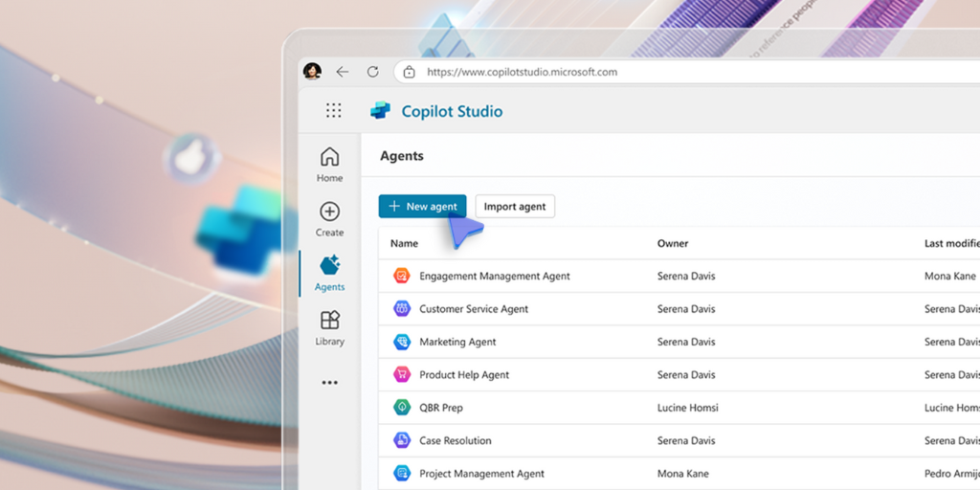Sort agents by the Name column header

[x=404, y=243]
